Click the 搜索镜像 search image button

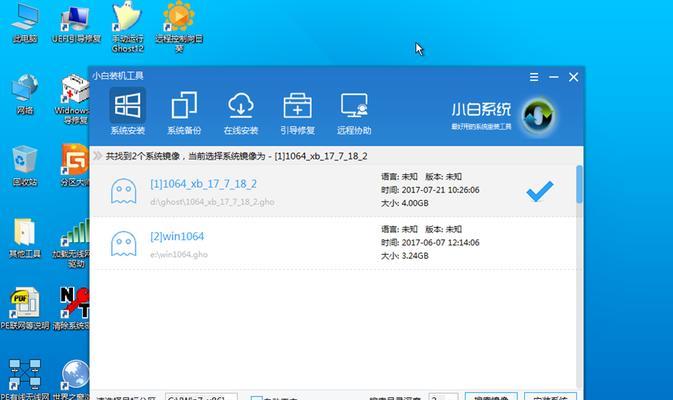(491, 397)
